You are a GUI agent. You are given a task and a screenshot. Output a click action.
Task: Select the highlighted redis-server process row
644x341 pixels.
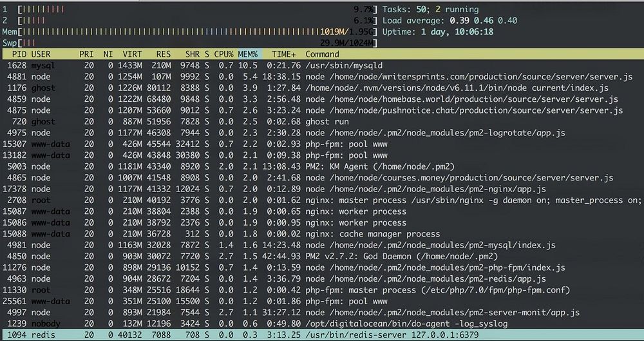[322, 335]
